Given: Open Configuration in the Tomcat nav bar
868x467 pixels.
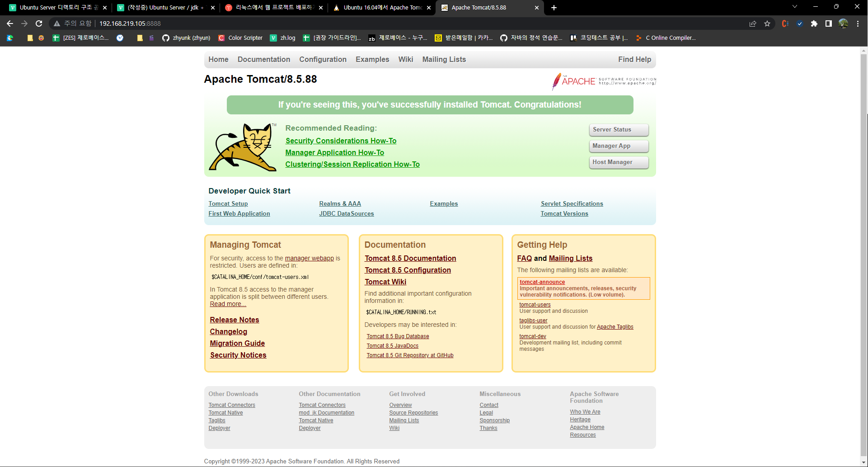Looking at the screenshot, I should point(323,60).
